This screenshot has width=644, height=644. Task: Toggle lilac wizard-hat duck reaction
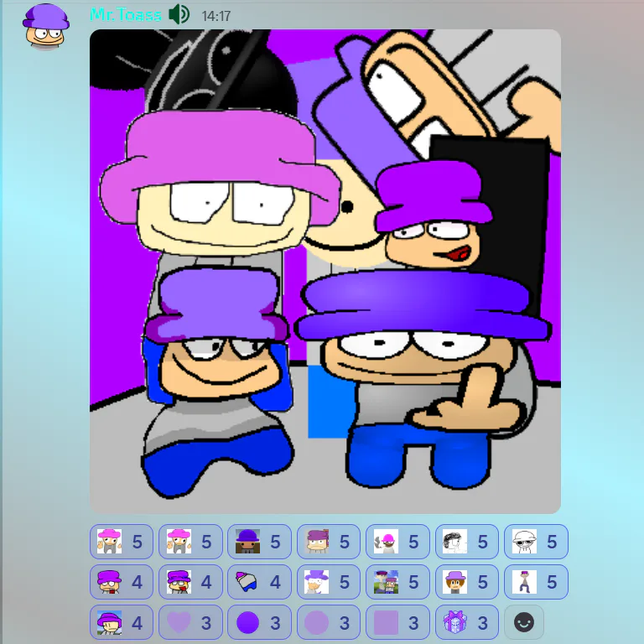pos(329,582)
